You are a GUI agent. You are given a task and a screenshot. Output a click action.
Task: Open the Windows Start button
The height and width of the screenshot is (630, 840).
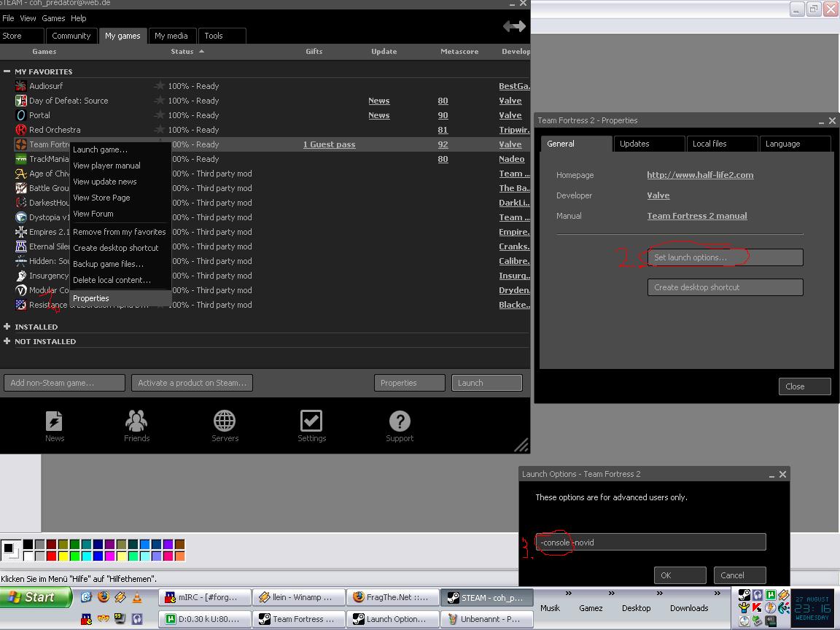[35, 597]
